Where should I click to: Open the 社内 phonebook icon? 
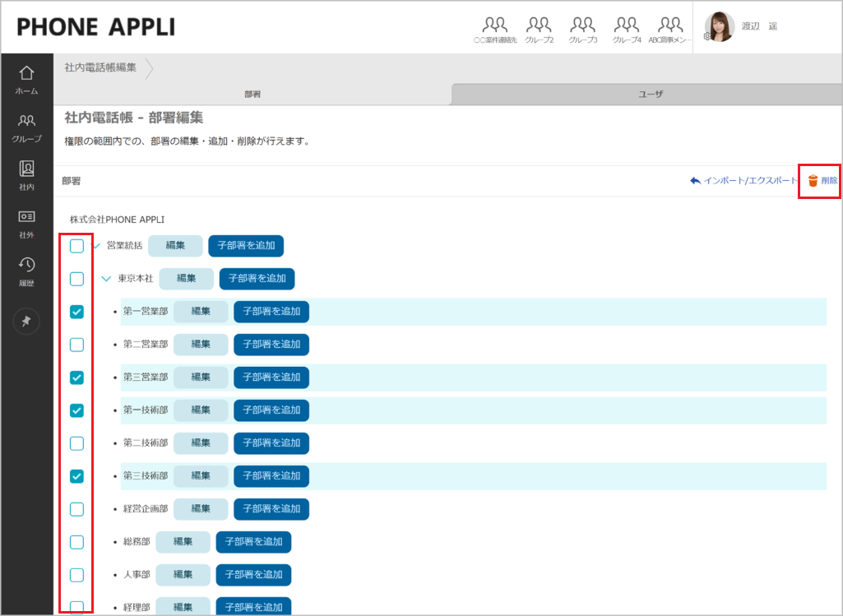pos(26,175)
